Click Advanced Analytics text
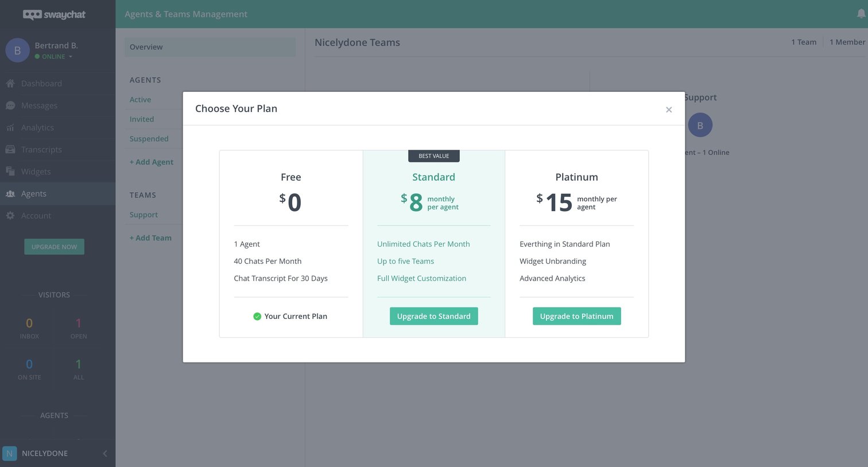This screenshot has height=467, width=868. click(552, 278)
